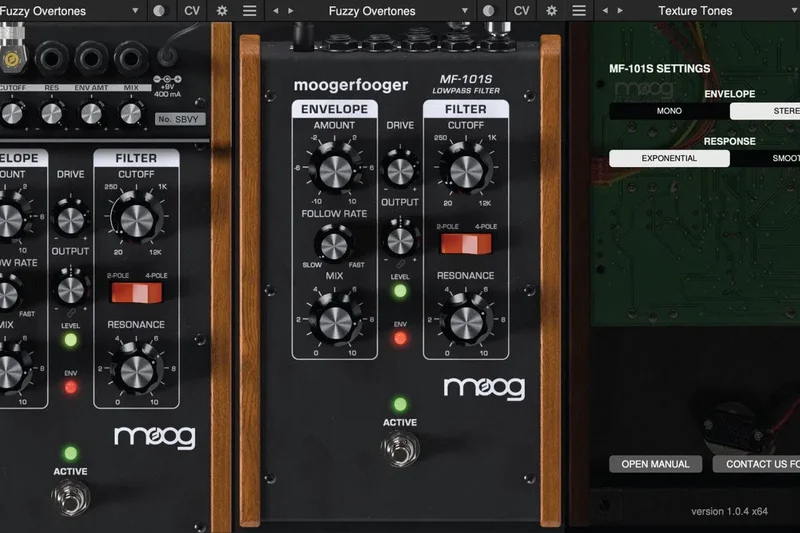The height and width of the screenshot is (533, 800).
Task: Click the 'moogerfooger' title on middle pedal
Action: 351,85
